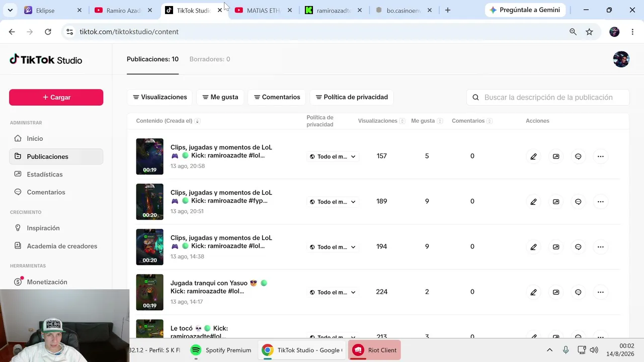Reload the current page

(48, 32)
